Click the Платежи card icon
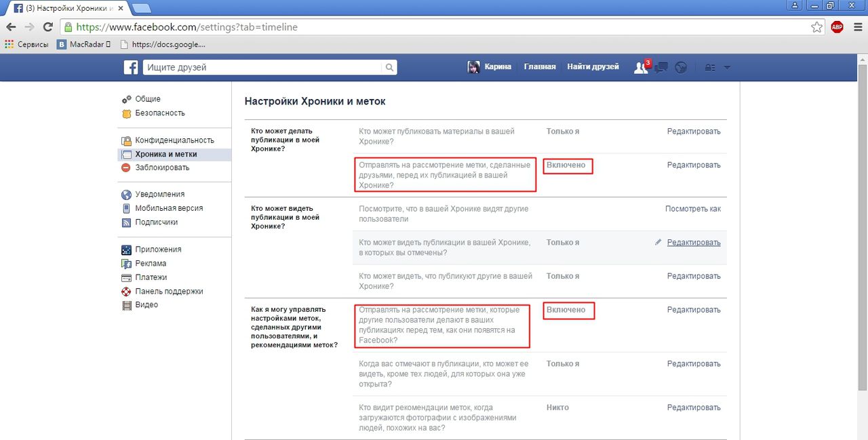This screenshot has width=868, height=440. click(126, 278)
